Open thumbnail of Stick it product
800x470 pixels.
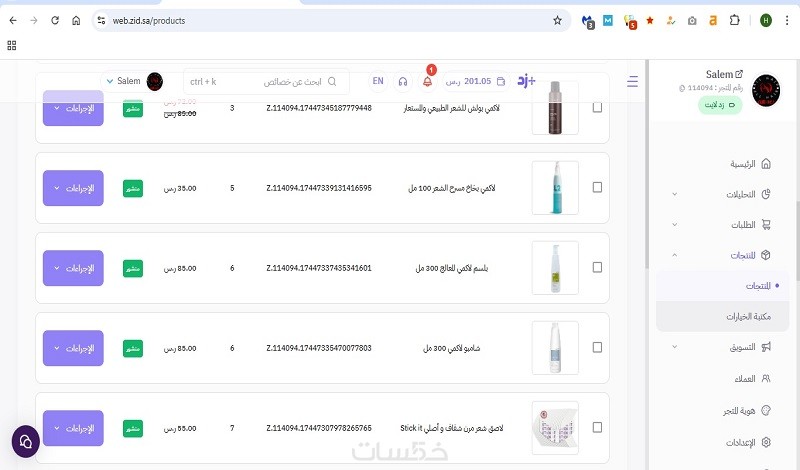(555, 428)
